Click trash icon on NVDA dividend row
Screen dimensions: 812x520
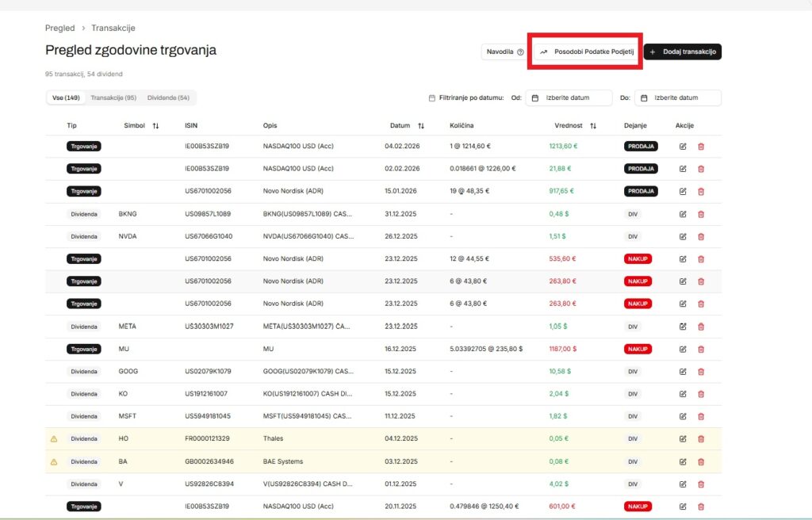click(x=700, y=236)
